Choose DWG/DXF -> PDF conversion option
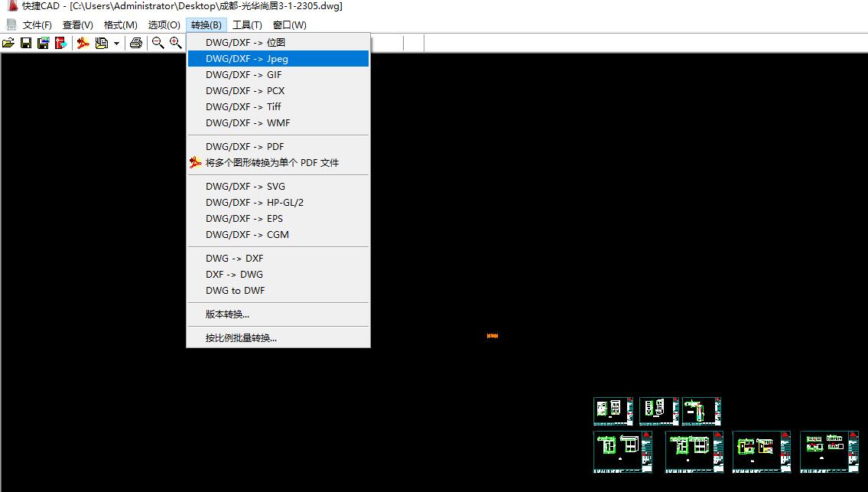This screenshot has width=868, height=492. click(245, 146)
